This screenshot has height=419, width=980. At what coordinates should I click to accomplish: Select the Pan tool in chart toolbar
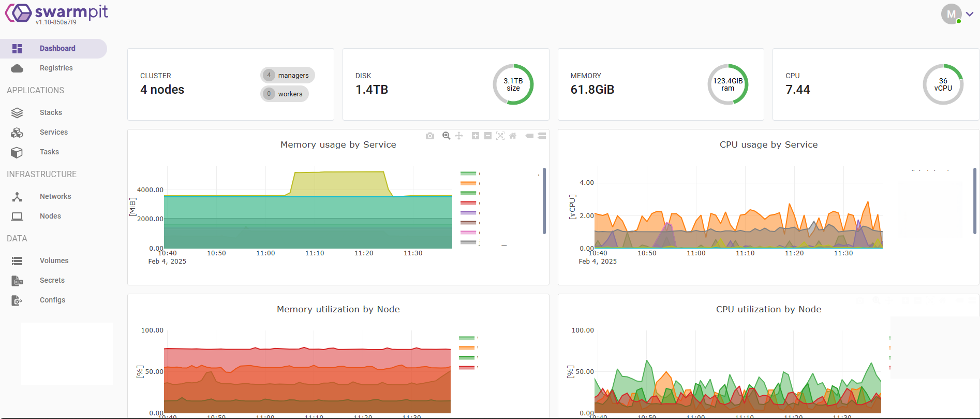click(459, 136)
